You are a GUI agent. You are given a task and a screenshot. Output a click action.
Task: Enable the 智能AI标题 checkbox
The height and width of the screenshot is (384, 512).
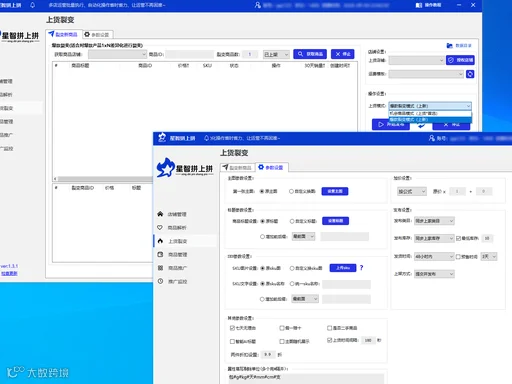pos(232,341)
